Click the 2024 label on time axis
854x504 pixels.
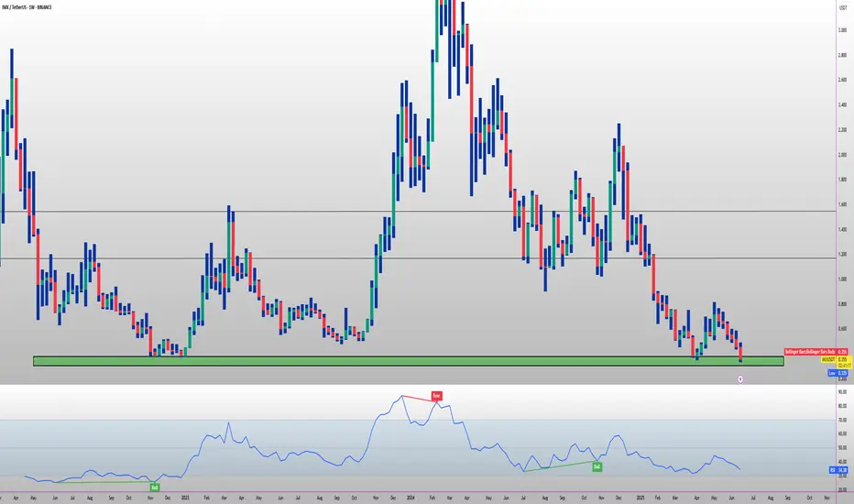point(411,498)
